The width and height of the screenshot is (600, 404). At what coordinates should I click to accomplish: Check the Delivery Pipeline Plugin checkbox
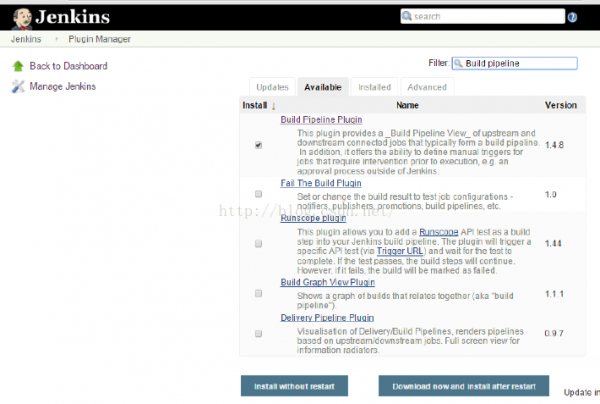coord(259,334)
